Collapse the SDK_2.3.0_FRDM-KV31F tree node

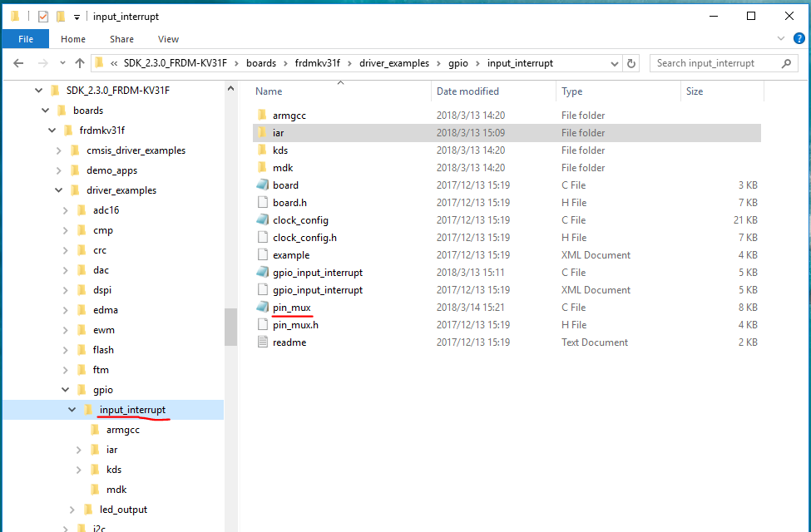(39, 91)
